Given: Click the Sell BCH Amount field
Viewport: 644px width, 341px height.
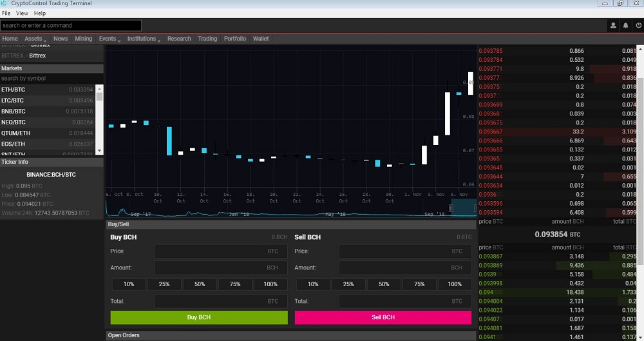Looking at the screenshot, I should 405,268.
